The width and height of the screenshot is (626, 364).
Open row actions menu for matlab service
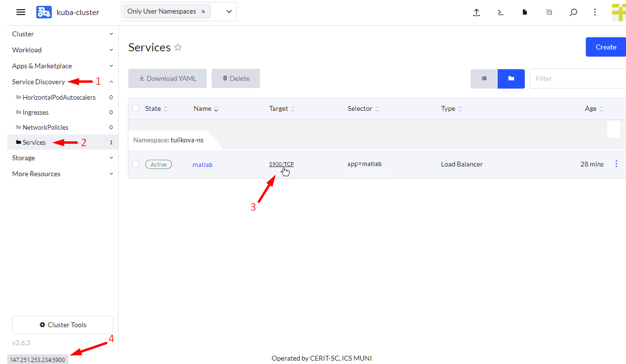pos(616,164)
